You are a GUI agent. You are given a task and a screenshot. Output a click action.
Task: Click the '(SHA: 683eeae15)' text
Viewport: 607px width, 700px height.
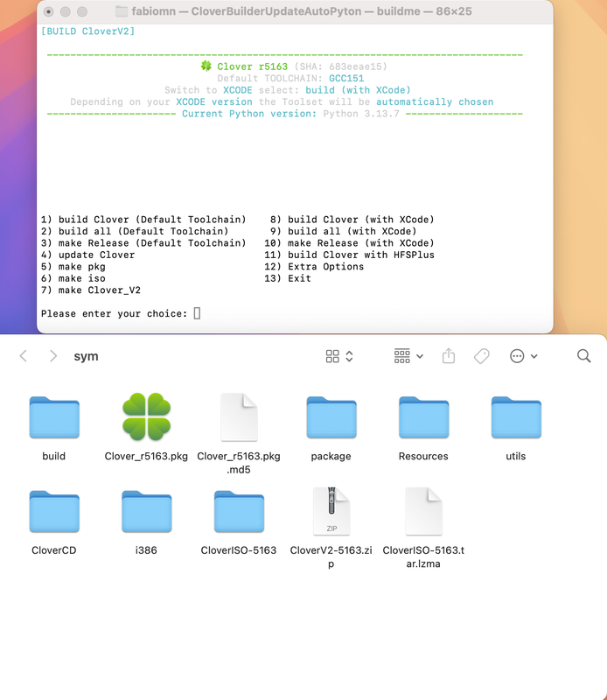click(x=340, y=66)
